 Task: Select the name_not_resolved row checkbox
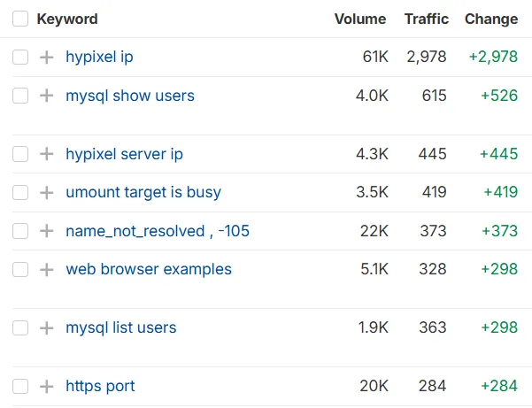point(20,231)
